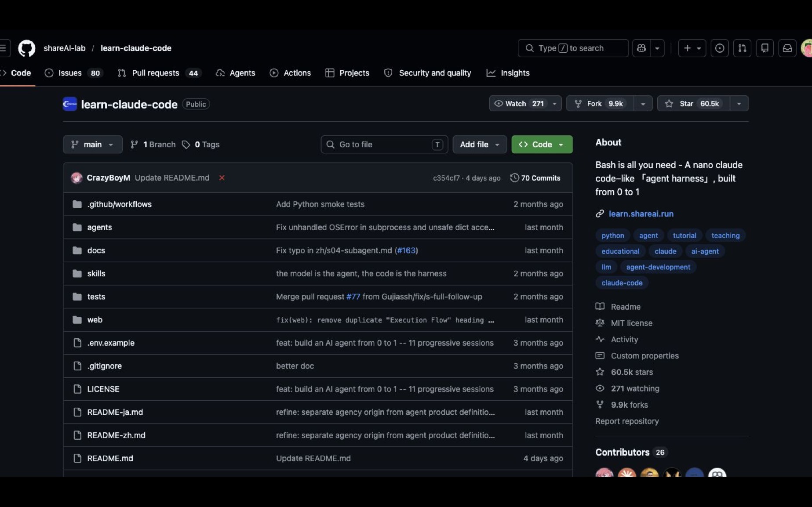
Task: Open the global Pull requests icon in header
Action: tap(742, 48)
